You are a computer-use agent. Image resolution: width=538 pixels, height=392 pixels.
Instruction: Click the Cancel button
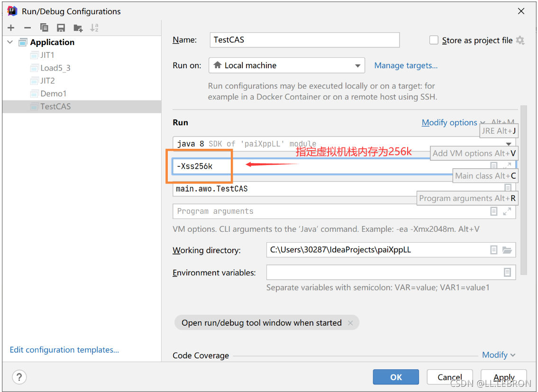pos(450,377)
